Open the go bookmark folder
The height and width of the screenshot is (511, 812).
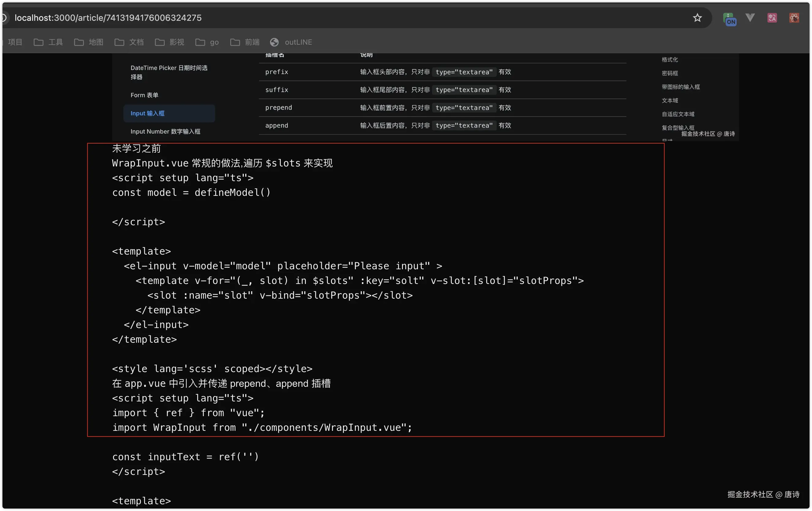[x=207, y=42]
